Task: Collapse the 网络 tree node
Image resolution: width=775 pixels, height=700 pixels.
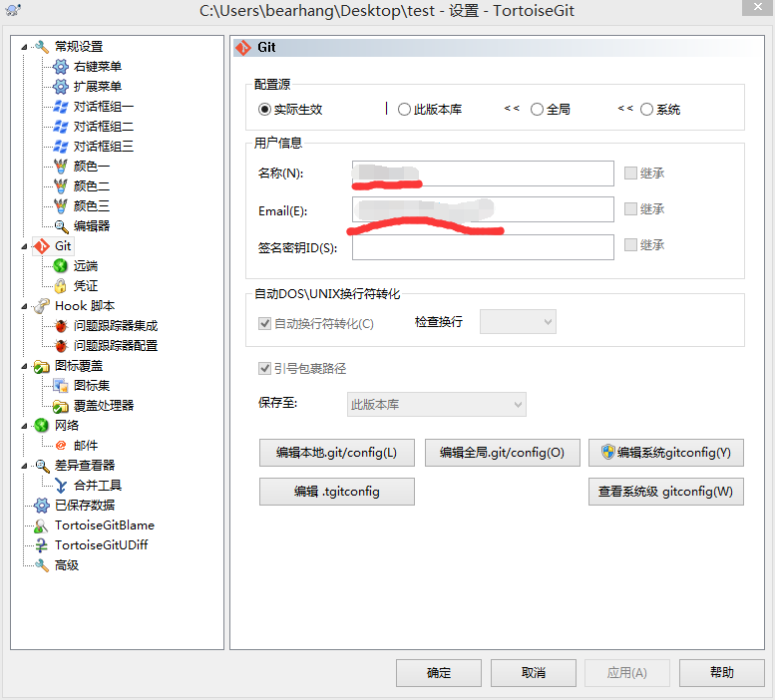Action: pos(24,427)
